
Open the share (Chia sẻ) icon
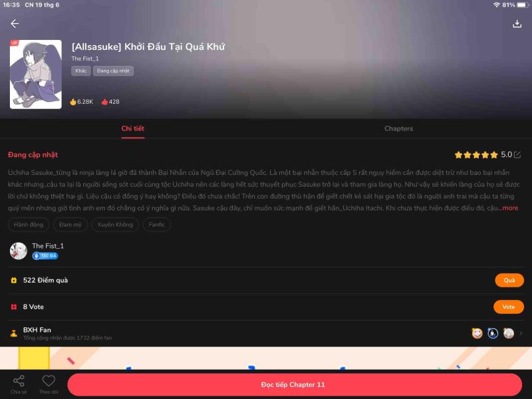(19, 380)
